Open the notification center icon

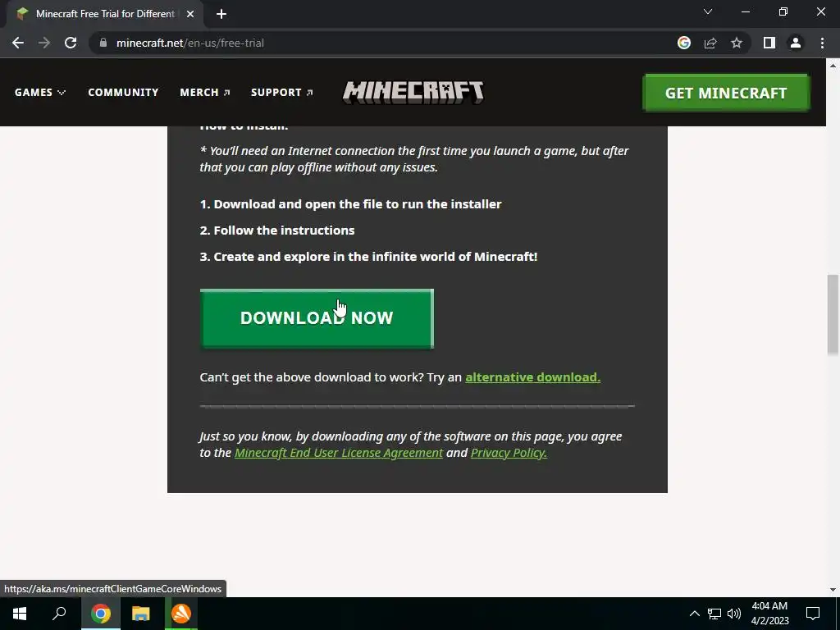813,614
